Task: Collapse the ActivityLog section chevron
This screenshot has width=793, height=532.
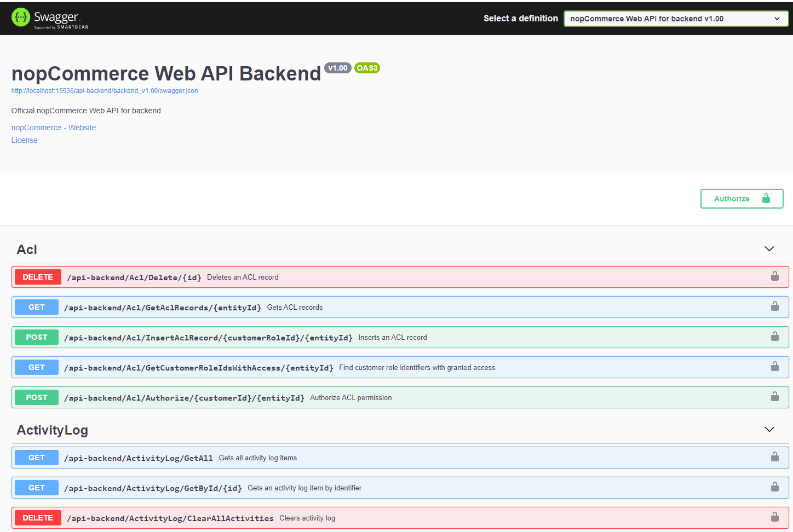Action: [x=769, y=430]
